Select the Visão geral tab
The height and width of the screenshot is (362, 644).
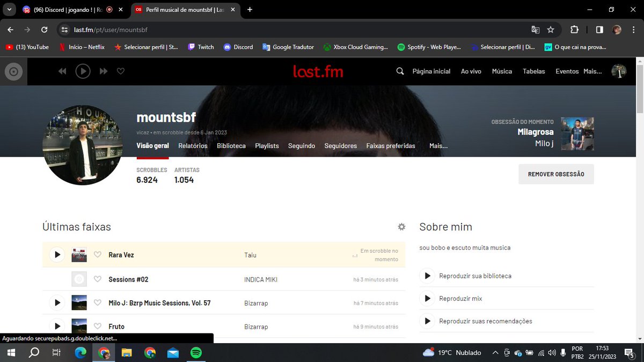pyautogui.click(x=152, y=146)
